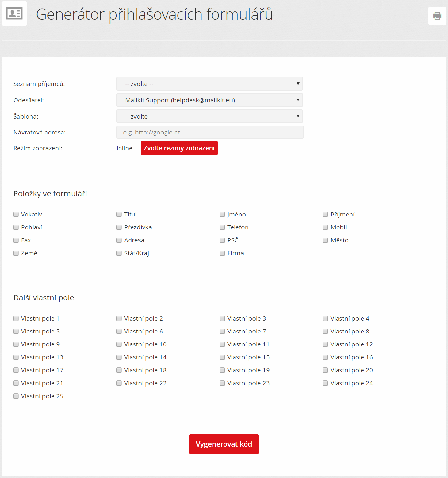The height and width of the screenshot is (478, 448).
Task: Check the Příjmení checkbox
Action: [x=325, y=214]
